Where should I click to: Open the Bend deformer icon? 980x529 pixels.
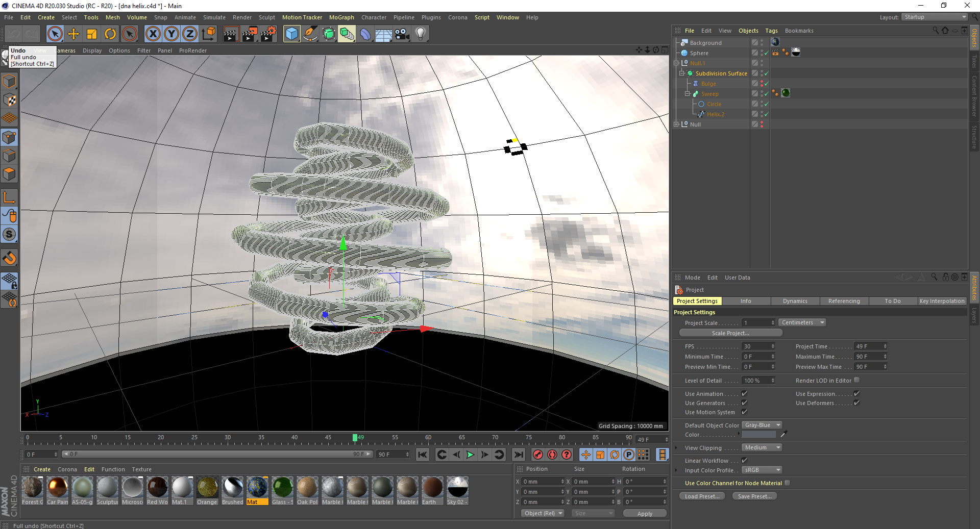click(365, 34)
